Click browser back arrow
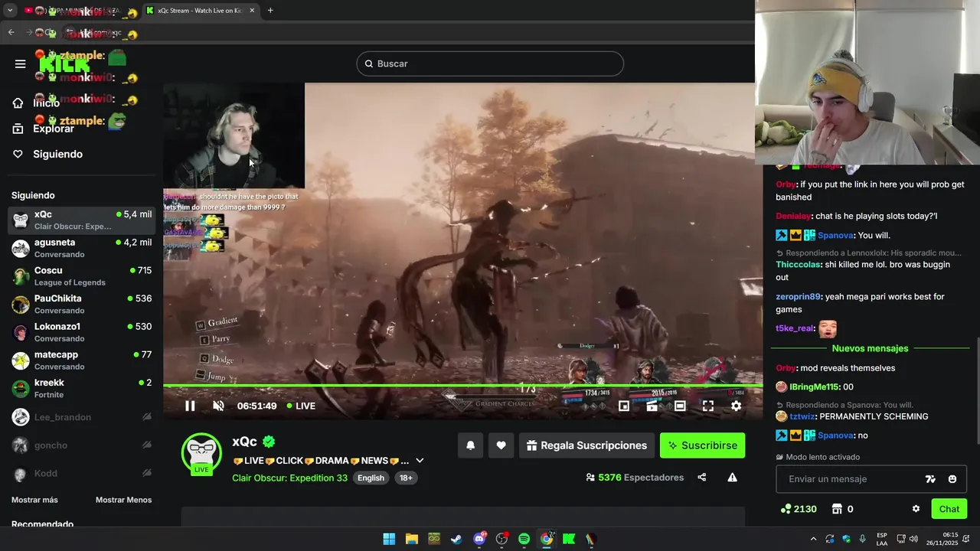 pos(11,32)
